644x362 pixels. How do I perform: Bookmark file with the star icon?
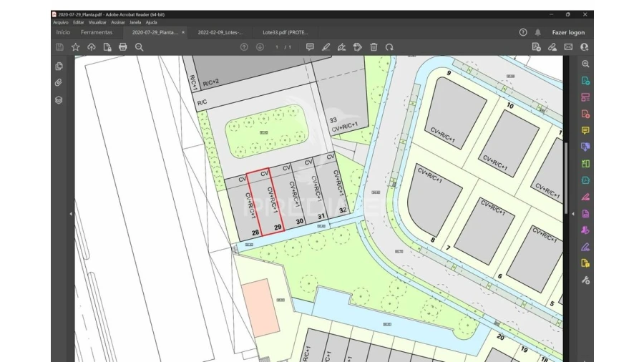coord(76,47)
